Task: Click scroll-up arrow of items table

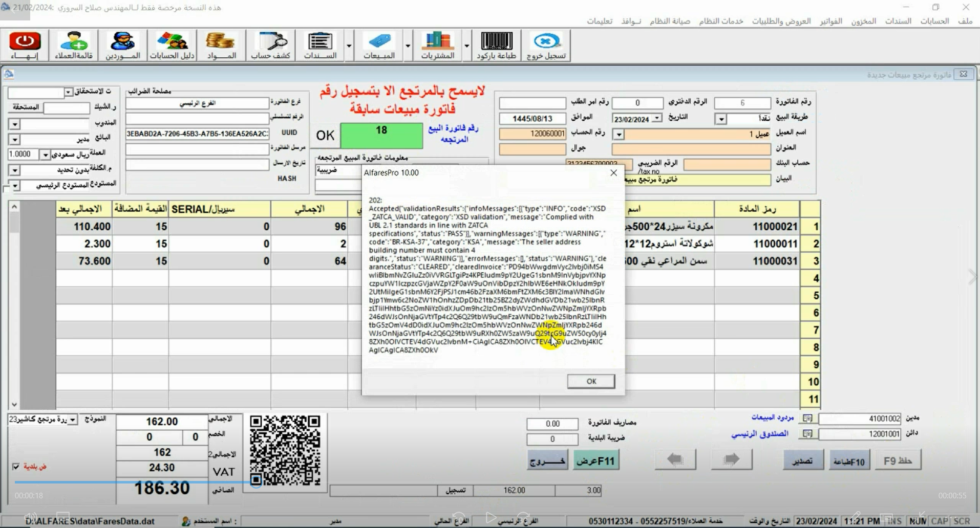Action: tap(14, 207)
